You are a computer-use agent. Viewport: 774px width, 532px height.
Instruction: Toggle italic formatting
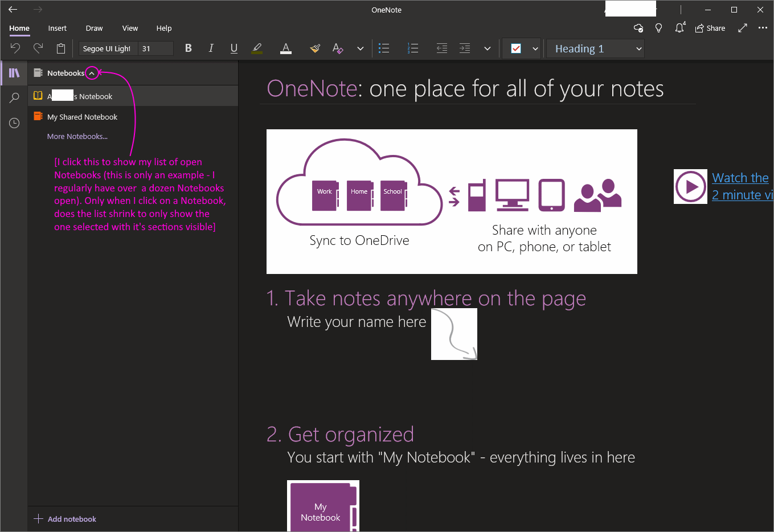coord(211,48)
